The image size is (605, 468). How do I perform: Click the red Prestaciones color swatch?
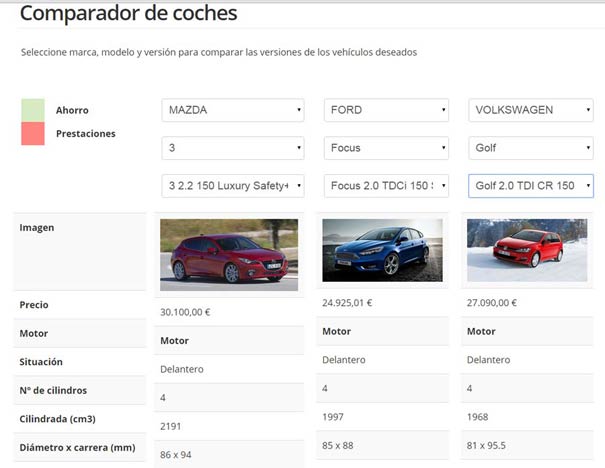click(33, 133)
